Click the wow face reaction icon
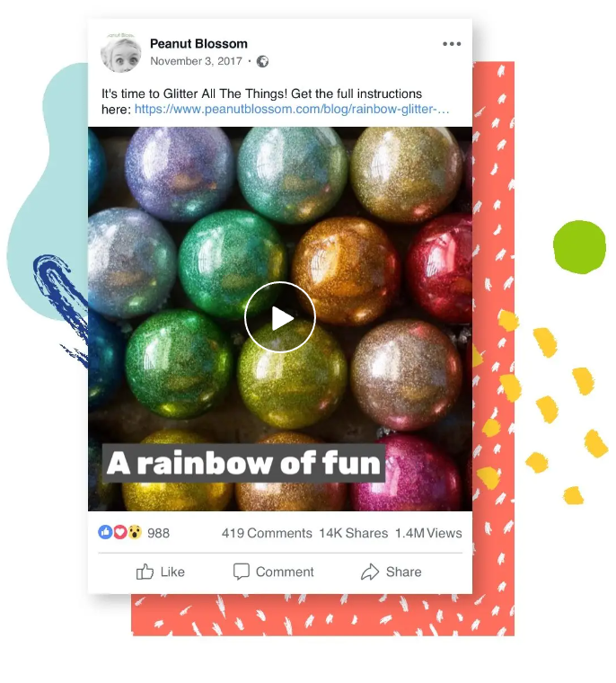This screenshot has width=616, height=683. point(135,532)
